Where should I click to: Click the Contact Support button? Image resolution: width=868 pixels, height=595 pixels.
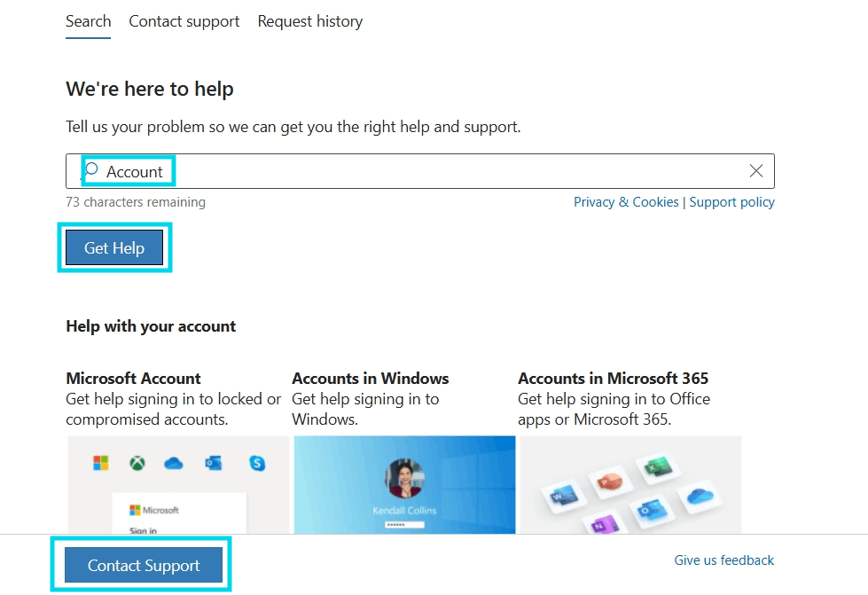tap(142, 564)
